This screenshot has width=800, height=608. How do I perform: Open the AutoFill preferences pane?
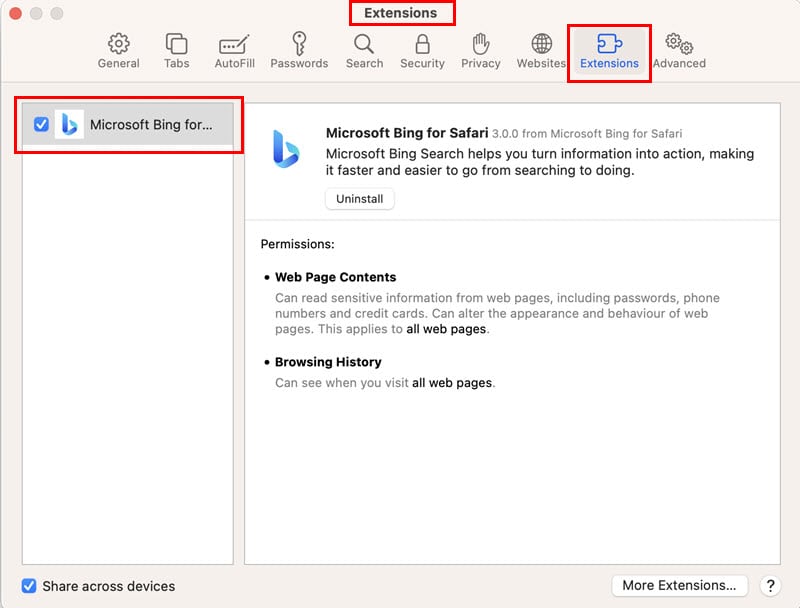point(234,51)
